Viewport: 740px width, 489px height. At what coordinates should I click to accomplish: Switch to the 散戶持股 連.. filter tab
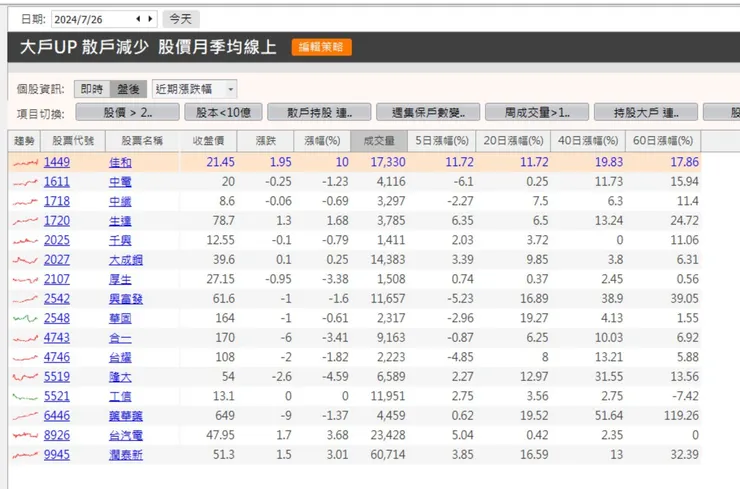tap(320, 112)
